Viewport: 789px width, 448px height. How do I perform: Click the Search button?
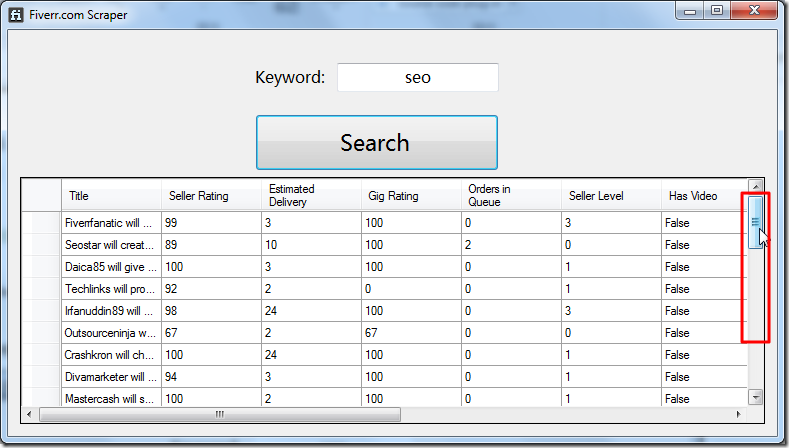377,142
